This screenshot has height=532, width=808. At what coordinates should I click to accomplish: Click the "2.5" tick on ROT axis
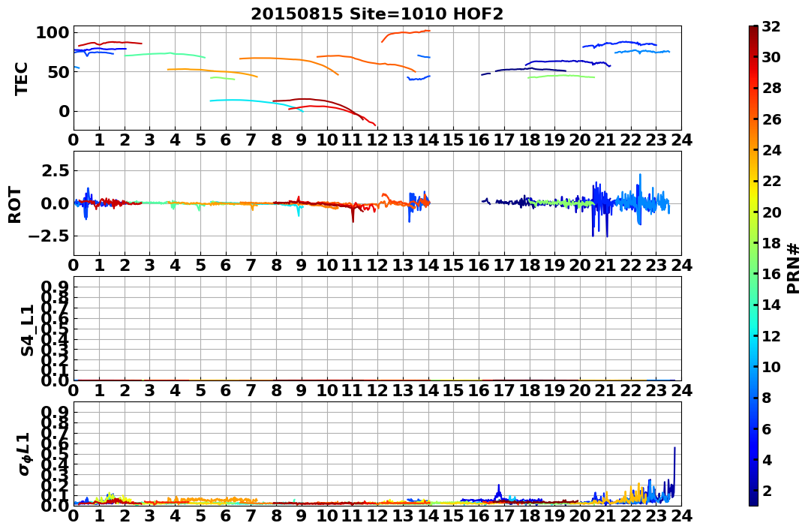(54, 170)
